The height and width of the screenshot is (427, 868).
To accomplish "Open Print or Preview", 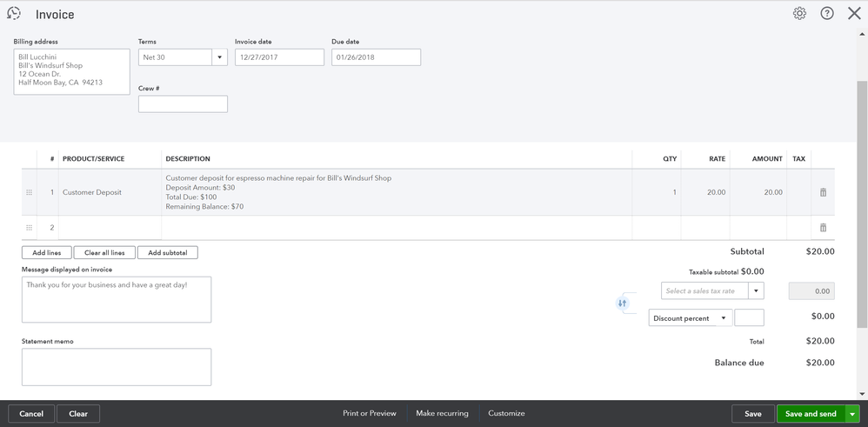I will [x=370, y=413].
